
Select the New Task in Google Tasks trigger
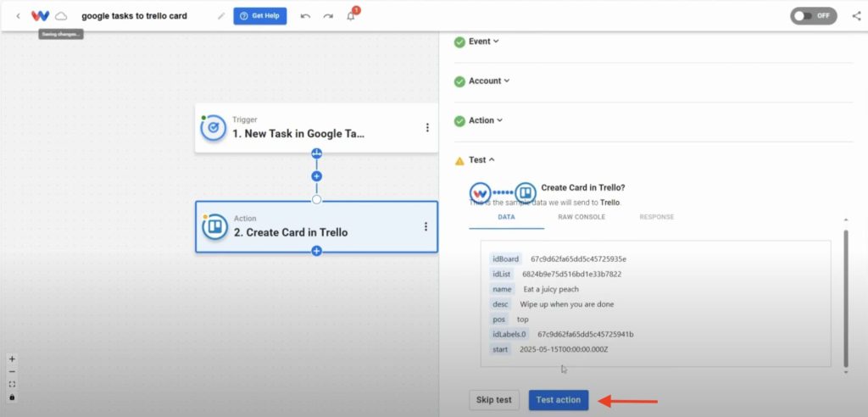(x=317, y=128)
